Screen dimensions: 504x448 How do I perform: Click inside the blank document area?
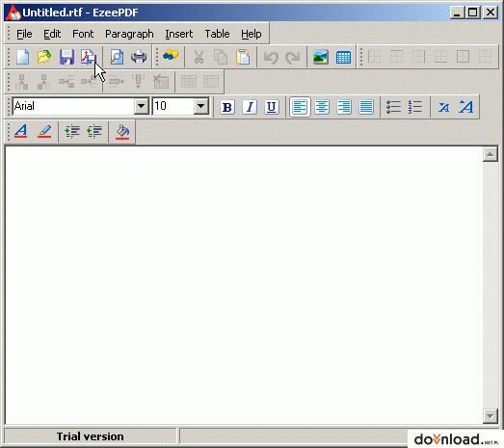pyautogui.click(x=244, y=285)
